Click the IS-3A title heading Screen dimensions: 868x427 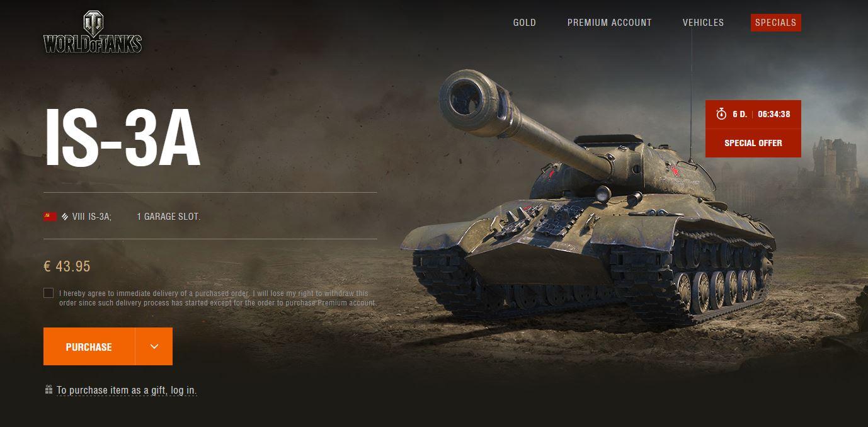click(122, 139)
